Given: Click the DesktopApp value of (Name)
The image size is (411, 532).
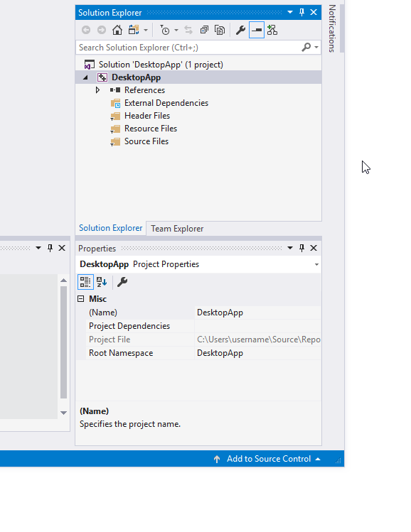Looking at the screenshot, I should [220, 313].
